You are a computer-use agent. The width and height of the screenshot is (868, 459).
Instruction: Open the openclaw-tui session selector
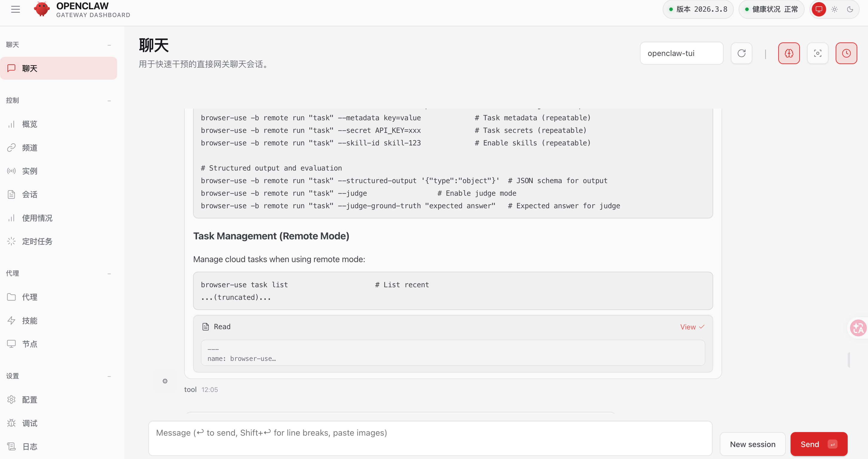pos(681,53)
